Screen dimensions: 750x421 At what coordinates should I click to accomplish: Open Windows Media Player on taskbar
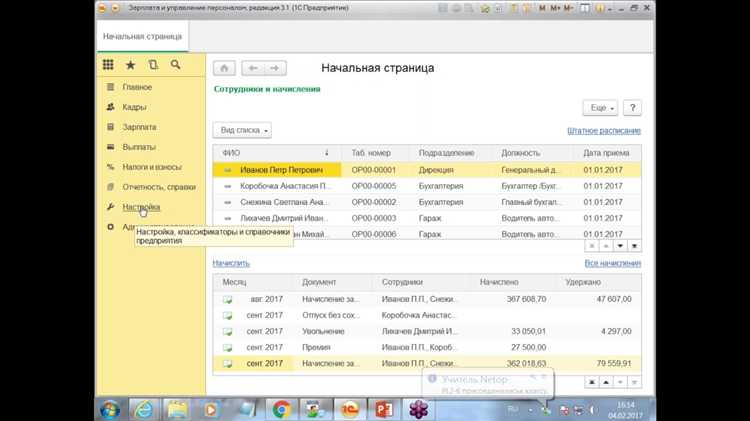coord(211,410)
